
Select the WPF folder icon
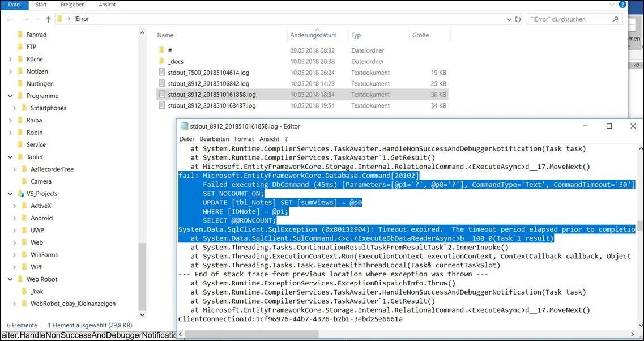[23, 267]
